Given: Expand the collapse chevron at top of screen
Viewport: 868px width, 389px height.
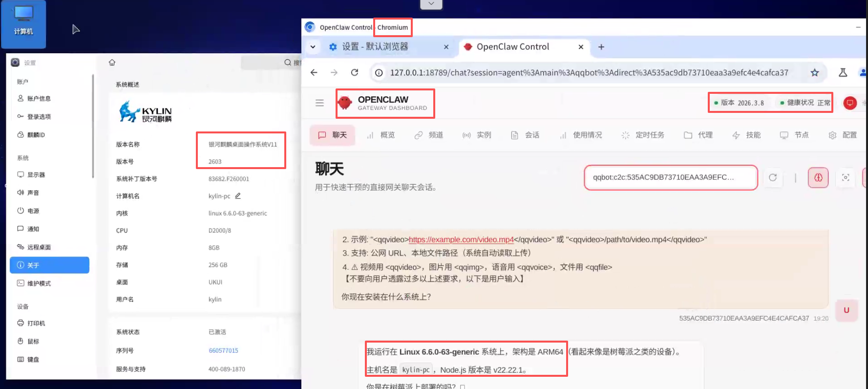Looking at the screenshot, I should [x=431, y=4].
